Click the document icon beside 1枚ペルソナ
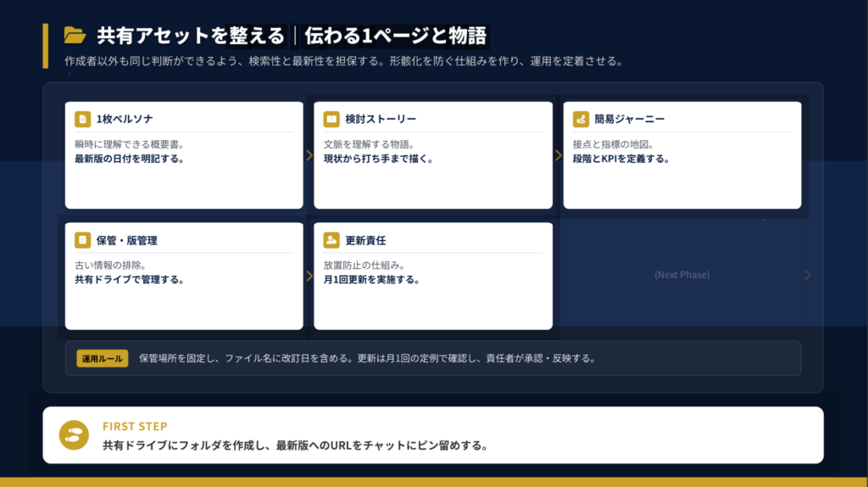Viewport: 868px width, 487px height. pos(82,119)
